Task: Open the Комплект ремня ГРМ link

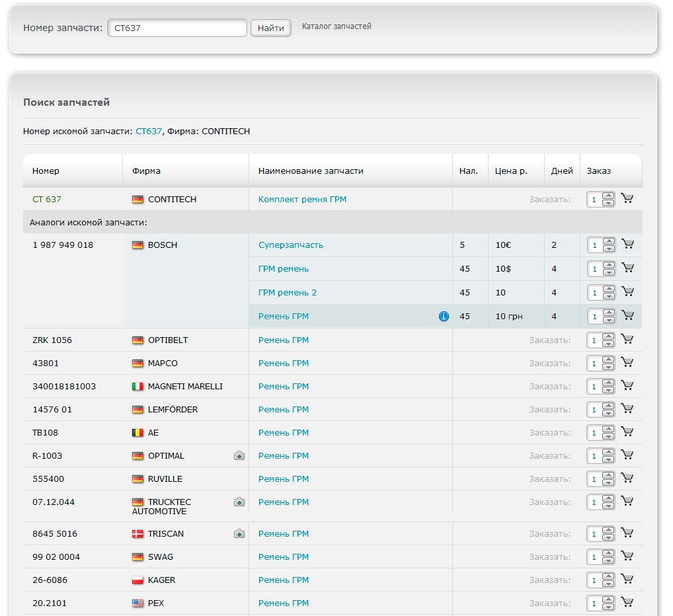Action: pyautogui.click(x=302, y=199)
